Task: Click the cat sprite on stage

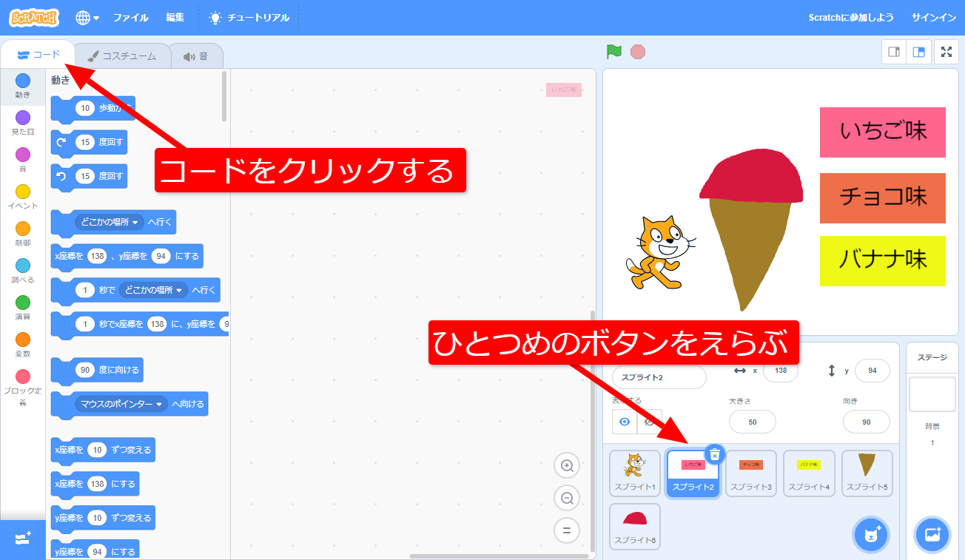Action: click(x=660, y=252)
